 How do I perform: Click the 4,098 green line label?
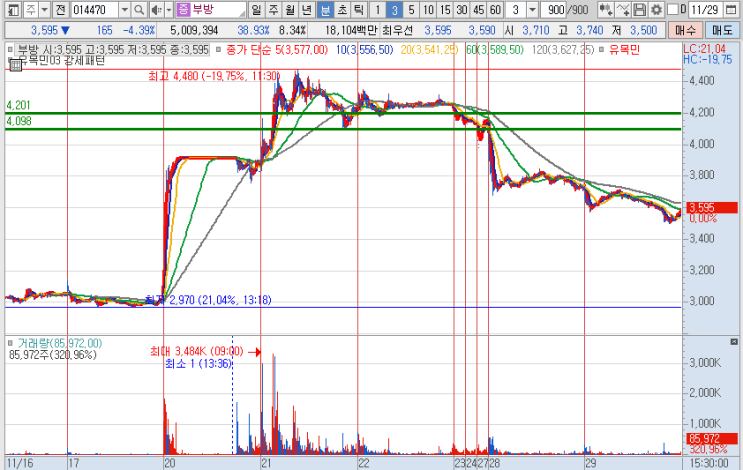[18, 121]
